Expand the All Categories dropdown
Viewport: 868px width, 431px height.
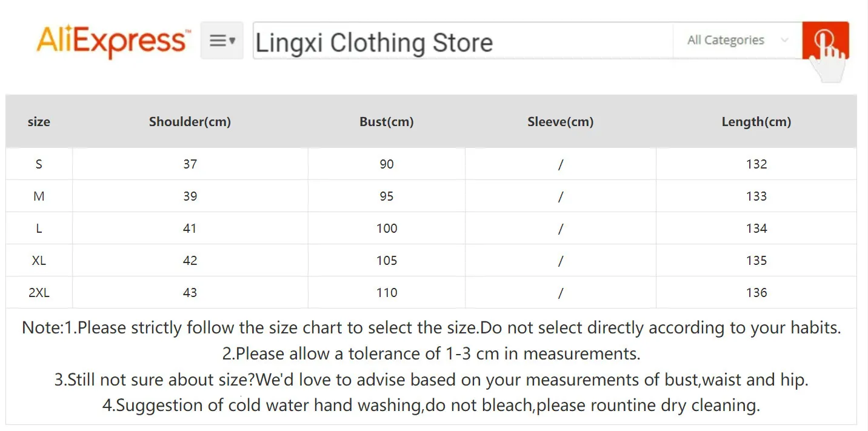point(737,41)
